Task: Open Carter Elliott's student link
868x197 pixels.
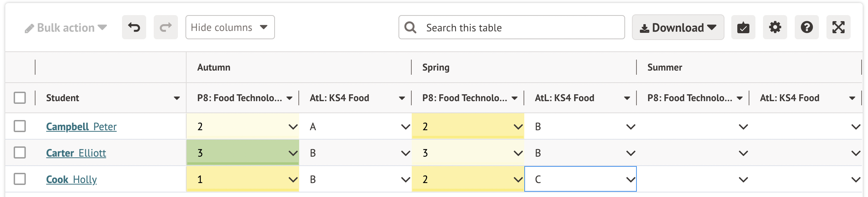Action: pos(76,153)
